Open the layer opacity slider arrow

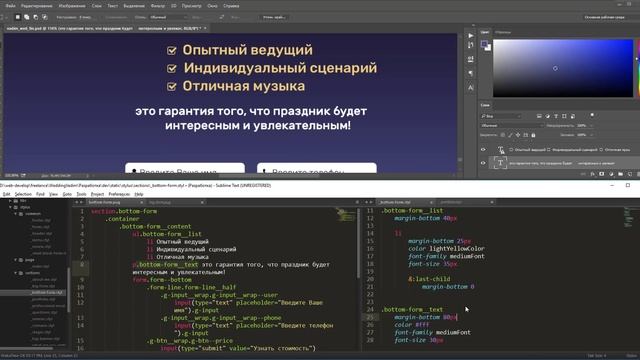[591, 126]
